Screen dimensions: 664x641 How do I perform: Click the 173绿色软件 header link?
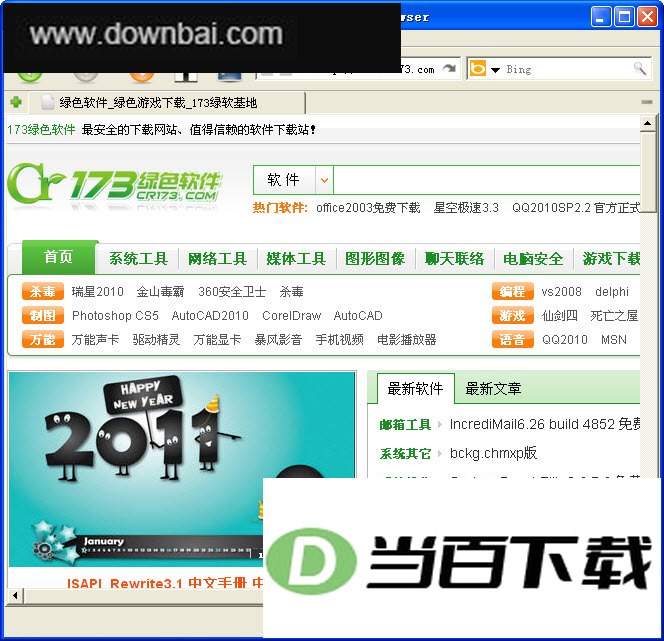click(41, 130)
